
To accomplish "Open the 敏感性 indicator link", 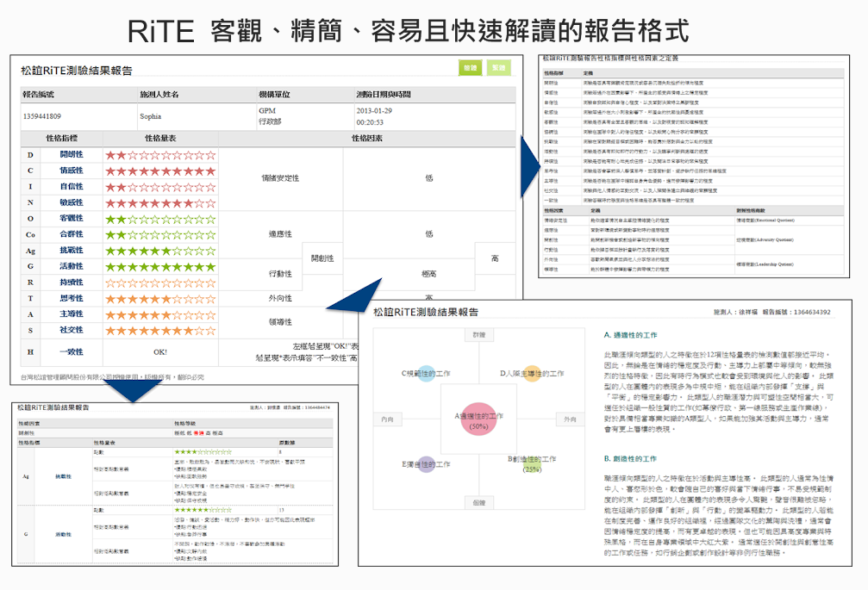I will pos(72,203).
